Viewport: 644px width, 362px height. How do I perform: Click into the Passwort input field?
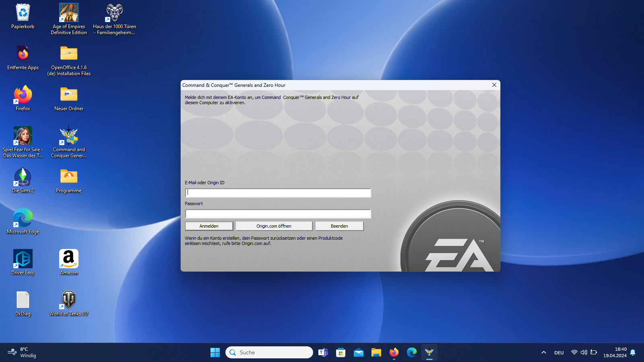pyautogui.click(x=278, y=214)
